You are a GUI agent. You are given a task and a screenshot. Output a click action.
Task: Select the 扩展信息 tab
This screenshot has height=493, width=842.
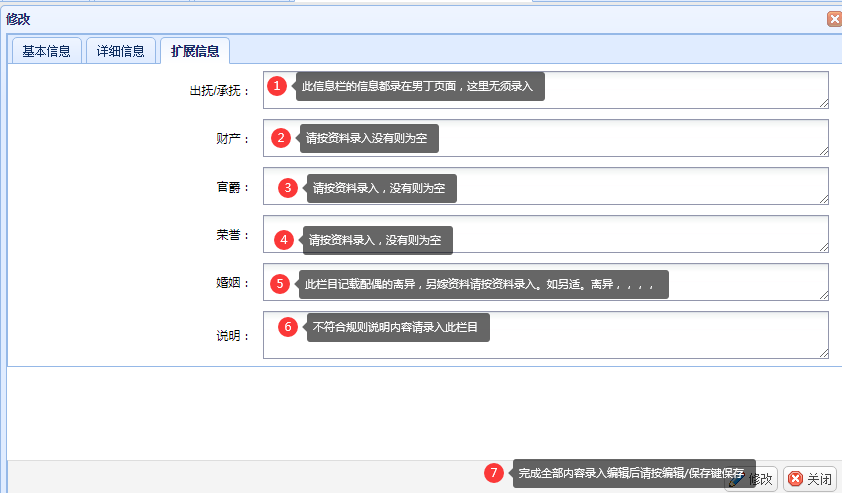[194, 51]
